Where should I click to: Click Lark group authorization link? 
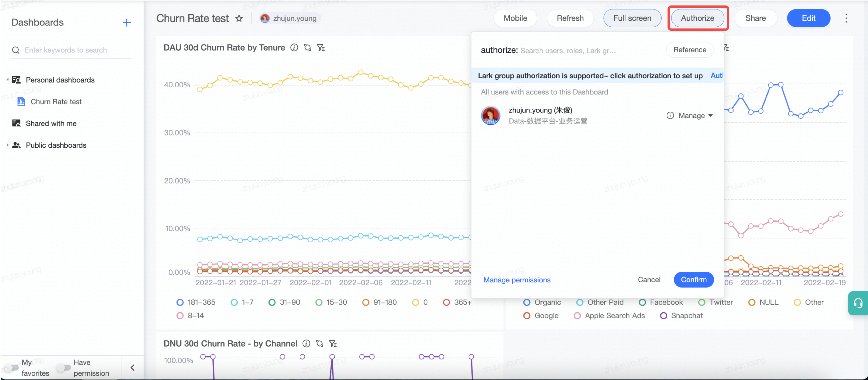(x=717, y=76)
